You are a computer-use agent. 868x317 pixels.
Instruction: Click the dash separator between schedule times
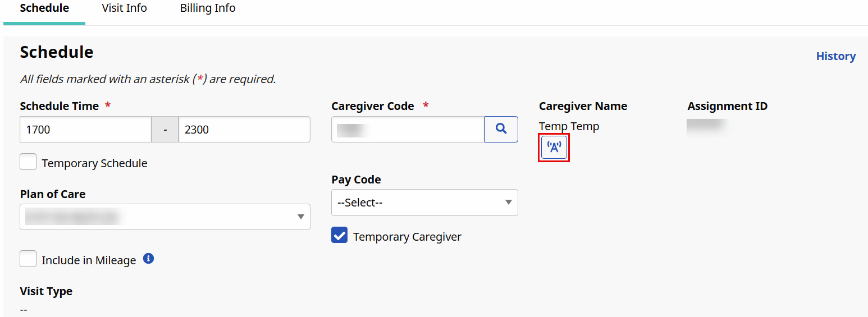165,130
